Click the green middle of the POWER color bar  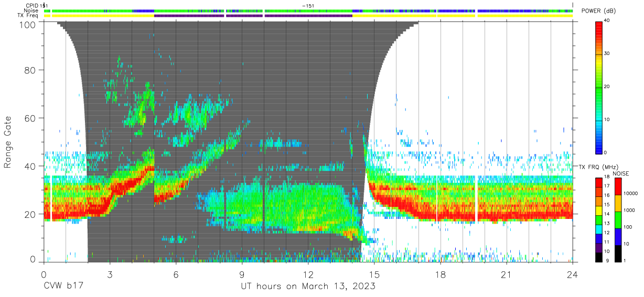click(600, 89)
